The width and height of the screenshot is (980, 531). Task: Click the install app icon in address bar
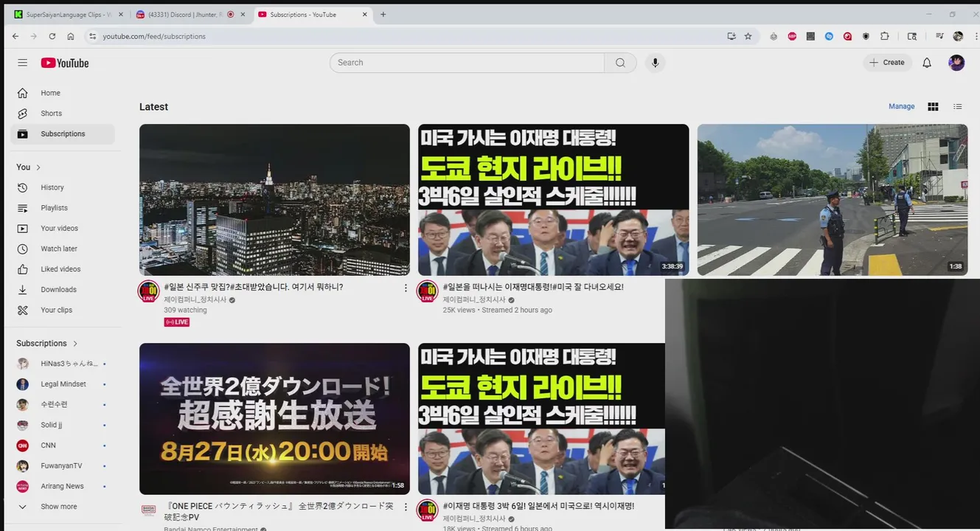tap(731, 36)
